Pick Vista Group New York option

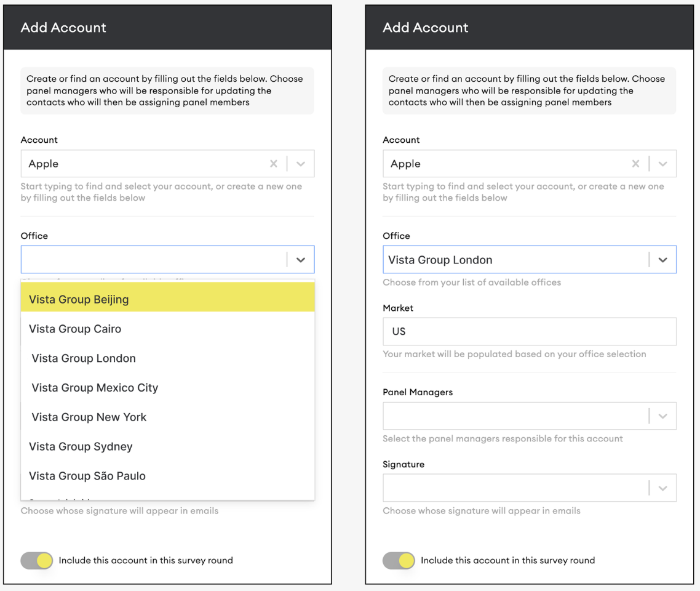[168, 417]
